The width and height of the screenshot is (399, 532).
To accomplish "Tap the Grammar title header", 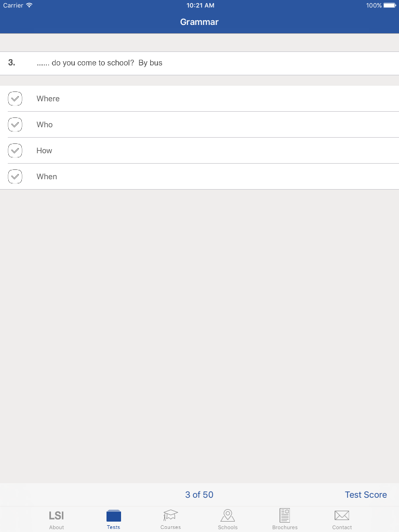I will [199, 22].
